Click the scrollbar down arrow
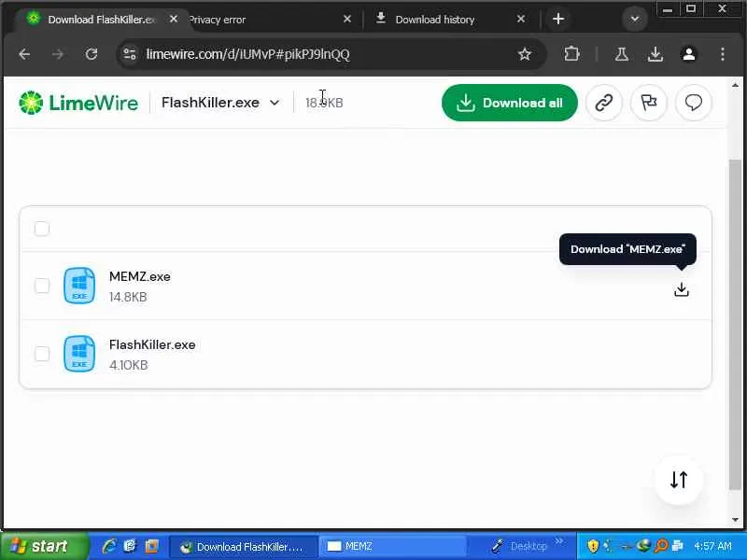Viewport: 747px width, 560px height. (735, 520)
